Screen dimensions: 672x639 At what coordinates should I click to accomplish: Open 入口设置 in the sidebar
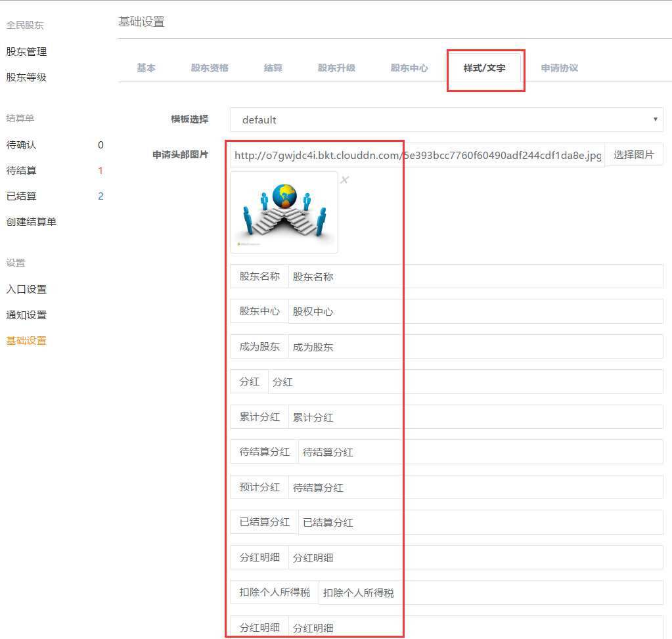pos(27,290)
